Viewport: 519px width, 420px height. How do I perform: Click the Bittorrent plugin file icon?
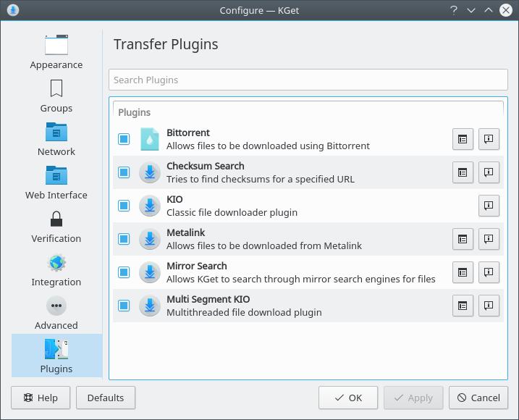pyautogui.click(x=150, y=139)
